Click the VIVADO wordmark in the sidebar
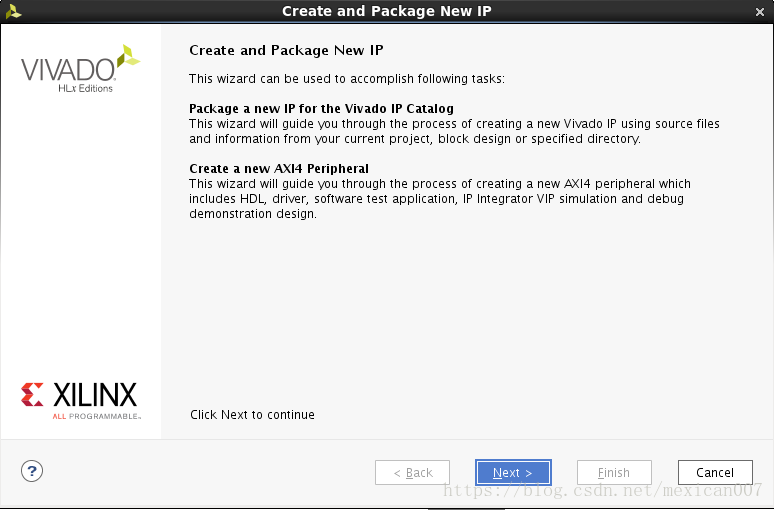The image size is (774, 510). click(68, 70)
